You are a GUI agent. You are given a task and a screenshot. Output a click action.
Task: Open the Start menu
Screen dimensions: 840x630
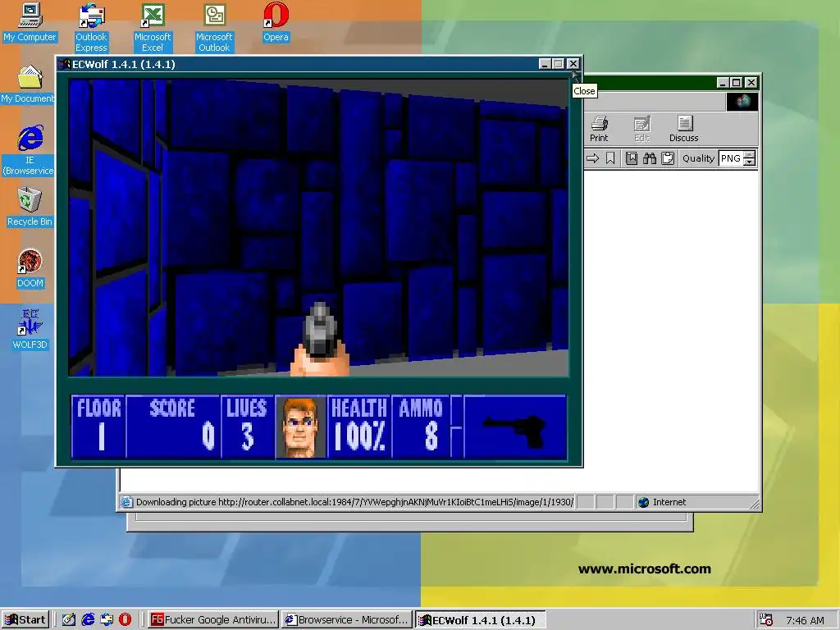point(25,620)
